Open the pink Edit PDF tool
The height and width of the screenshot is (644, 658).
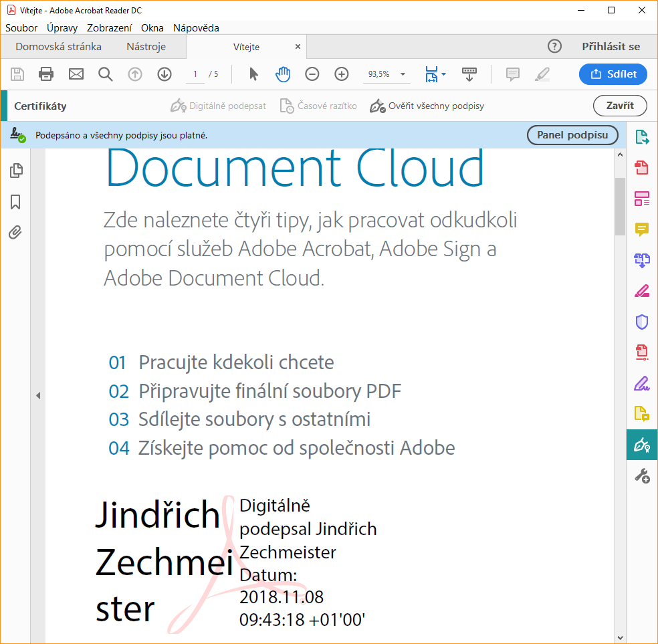642,291
